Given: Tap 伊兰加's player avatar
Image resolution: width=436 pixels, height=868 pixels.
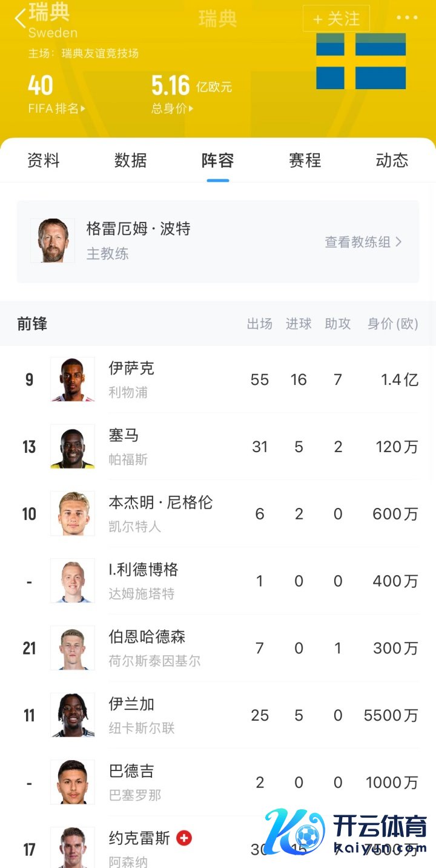Looking at the screenshot, I should [x=72, y=715].
